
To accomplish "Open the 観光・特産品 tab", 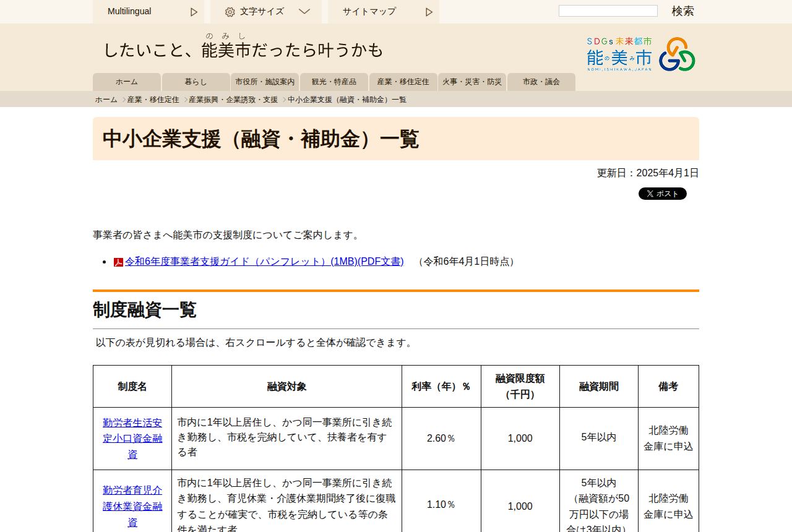I will point(334,82).
